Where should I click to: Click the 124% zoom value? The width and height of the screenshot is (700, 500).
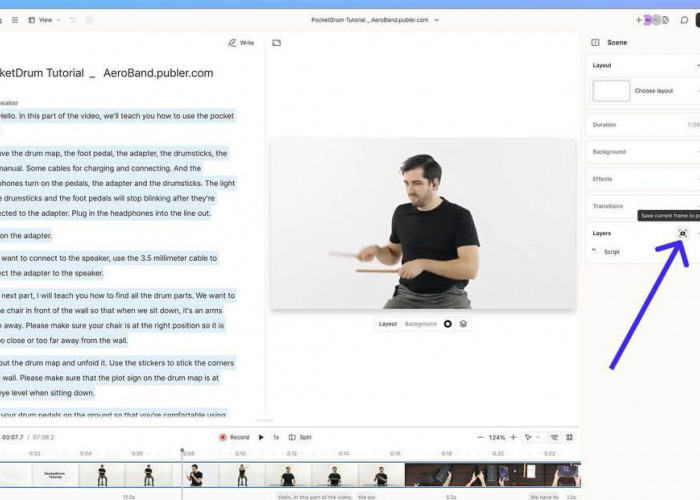[x=496, y=438]
